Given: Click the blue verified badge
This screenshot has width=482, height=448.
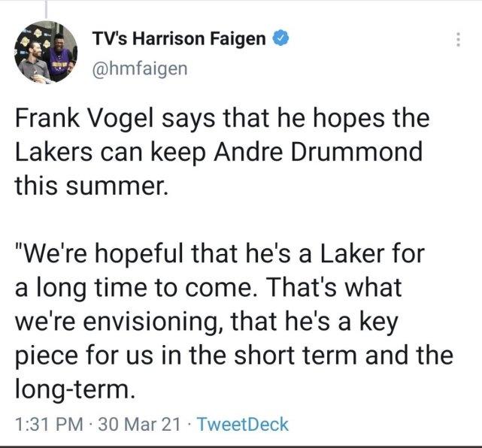Looking at the screenshot, I should pyautogui.click(x=279, y=38).
